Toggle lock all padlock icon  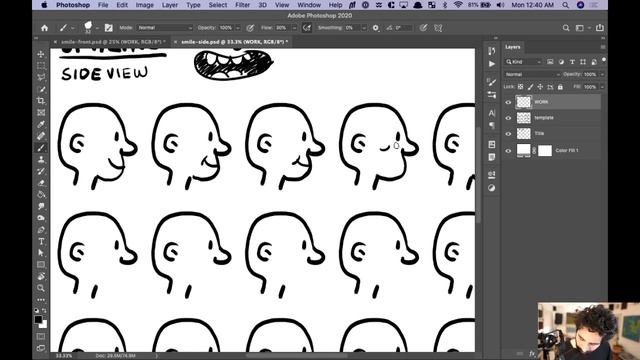pos(560,87)
